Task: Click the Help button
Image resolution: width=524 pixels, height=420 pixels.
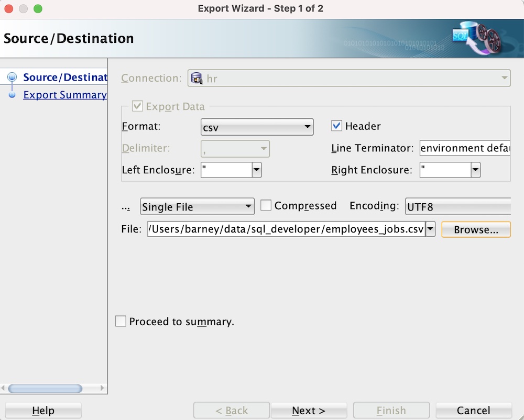Action: [x=43, y=411]
